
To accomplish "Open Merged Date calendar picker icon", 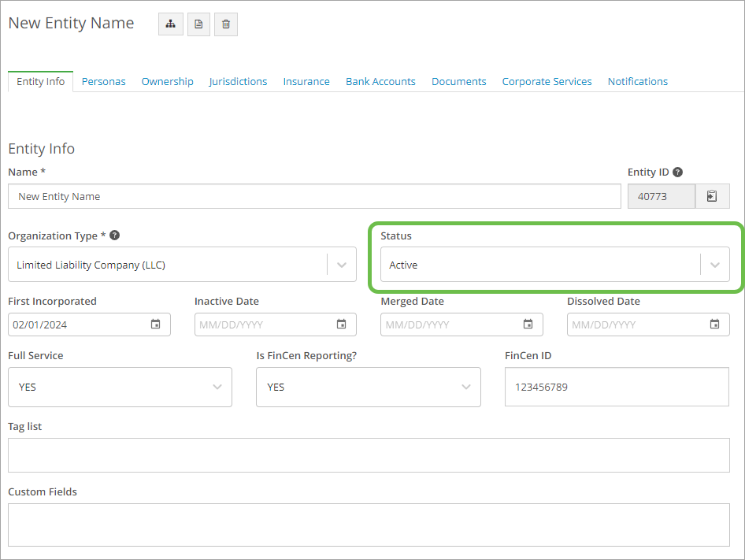I will pyautogui.click(x=528, y=325).
